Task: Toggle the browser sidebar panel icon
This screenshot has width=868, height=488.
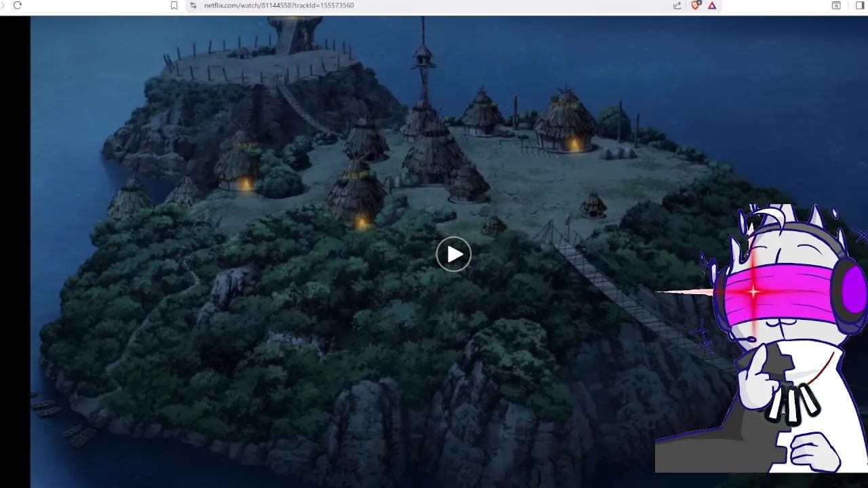Action: (860, 5)
